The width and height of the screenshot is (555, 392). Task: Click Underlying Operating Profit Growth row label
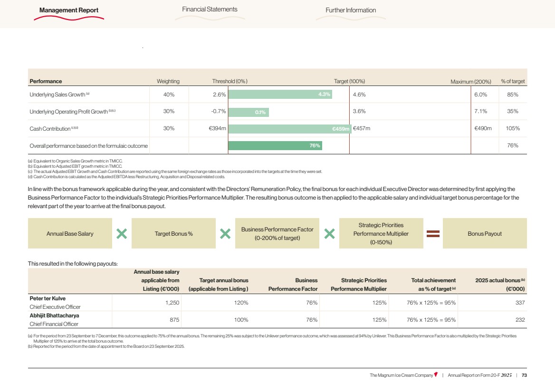click(73, 112)
